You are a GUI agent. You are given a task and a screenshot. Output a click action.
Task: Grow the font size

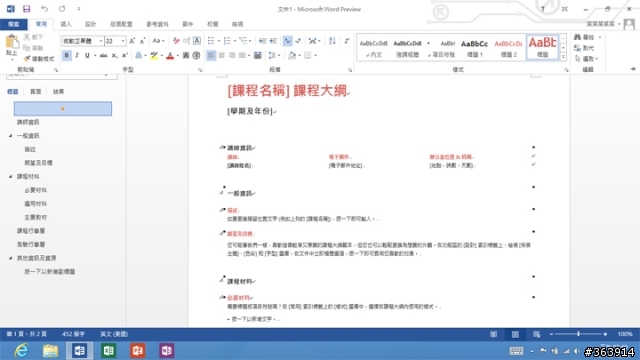point(132,41)
